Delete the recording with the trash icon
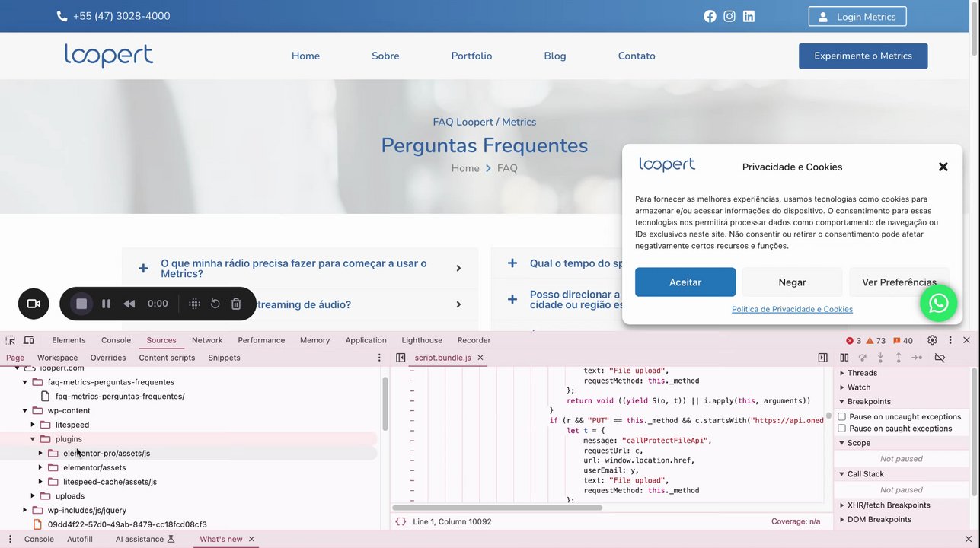The image size is (980, 548). [x=236, y=304]
